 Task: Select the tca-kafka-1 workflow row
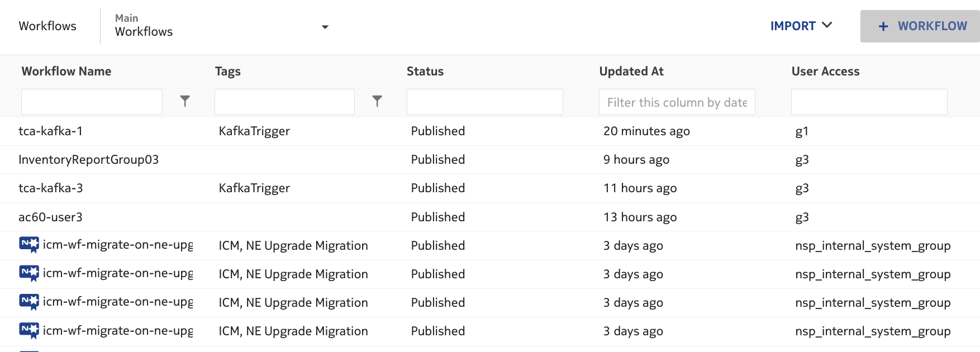[51, 131]
